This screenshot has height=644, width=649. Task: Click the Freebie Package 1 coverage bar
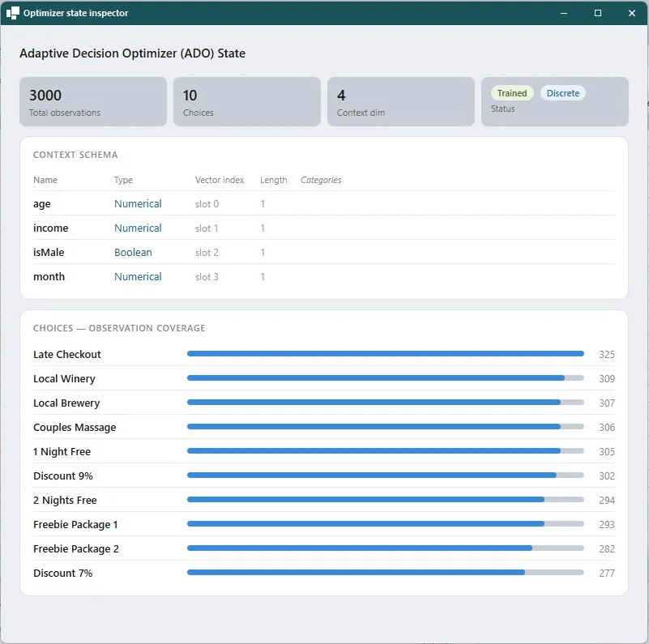pos(386,524)
